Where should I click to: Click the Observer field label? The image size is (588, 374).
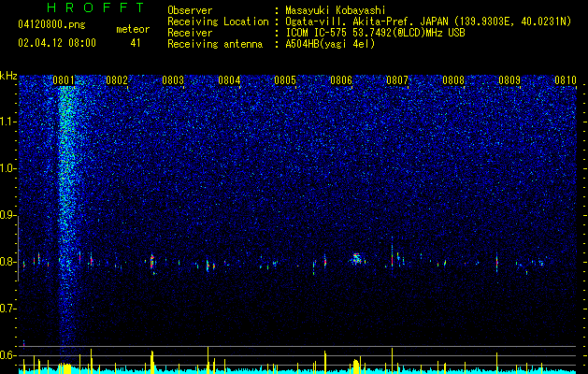(x=190, y=10)
